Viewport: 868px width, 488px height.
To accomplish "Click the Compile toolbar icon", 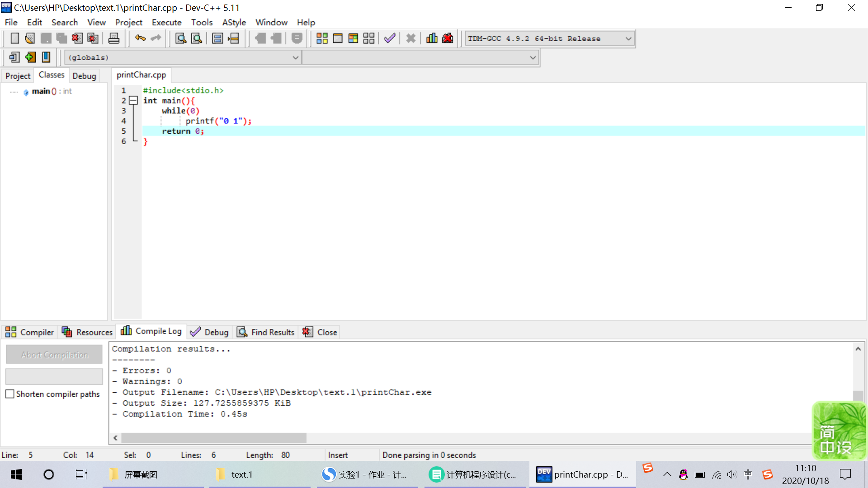I will coord(322,38).
